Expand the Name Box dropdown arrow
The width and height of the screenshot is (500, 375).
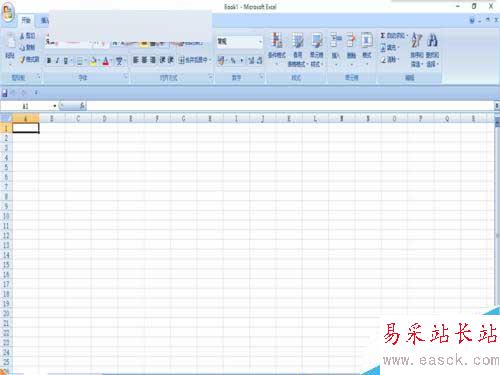click(x=55, y=106)
